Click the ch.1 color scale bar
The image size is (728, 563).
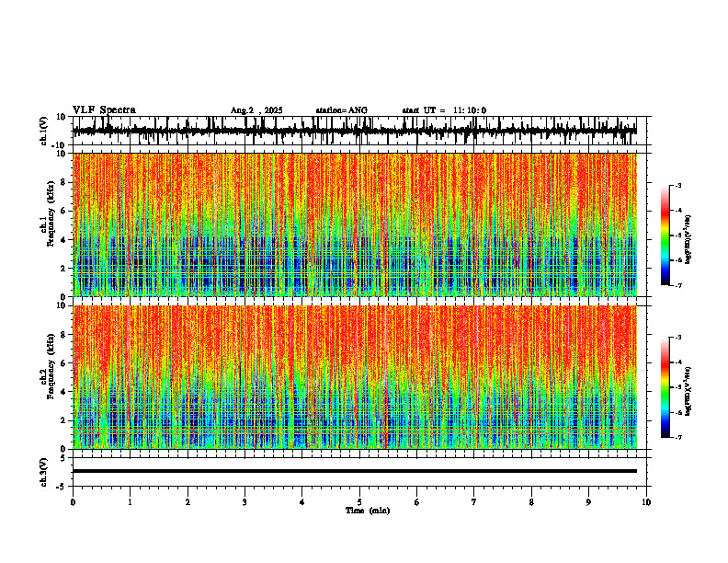point(665,236)
